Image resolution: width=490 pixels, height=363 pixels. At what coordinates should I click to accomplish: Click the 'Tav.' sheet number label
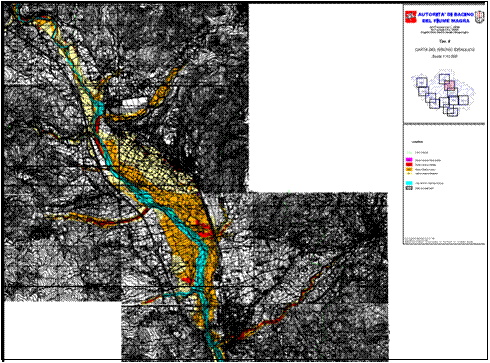(x=445, y=42)
